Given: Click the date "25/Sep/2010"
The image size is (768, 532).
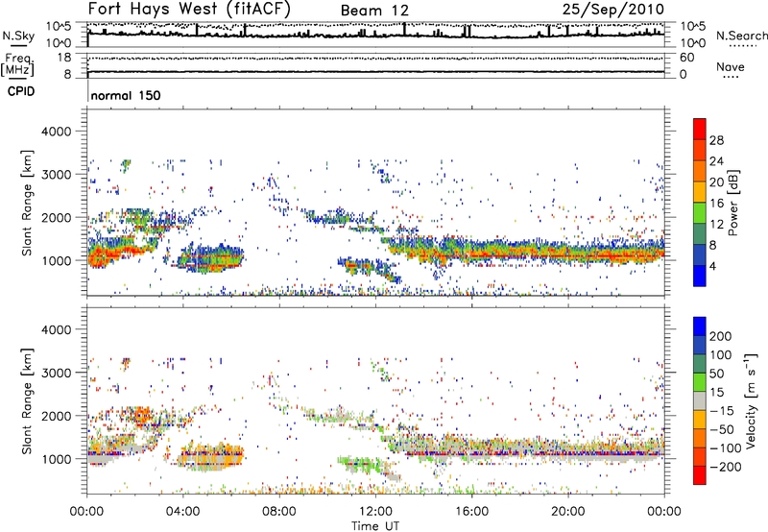Looking at the screenshot, I should coord(613,9).
